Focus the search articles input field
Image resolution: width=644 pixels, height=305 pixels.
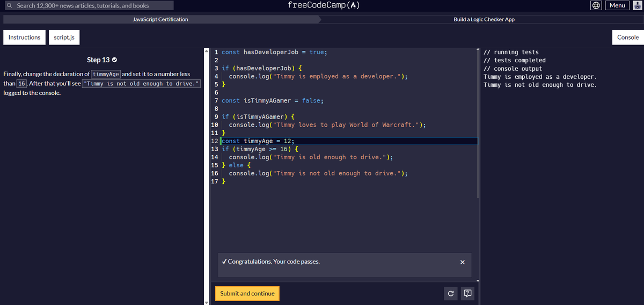(x=89, y=5)
